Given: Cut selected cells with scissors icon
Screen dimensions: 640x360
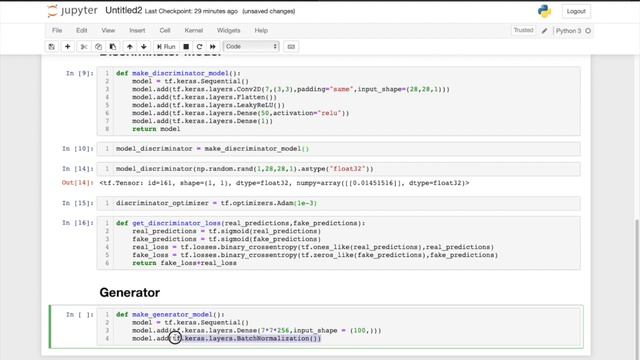Looking at the screenshot, I should 84,47.
